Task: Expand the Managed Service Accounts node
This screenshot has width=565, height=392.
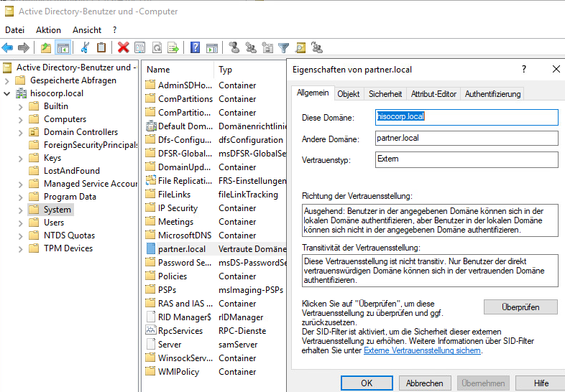Action: [20, 185]
